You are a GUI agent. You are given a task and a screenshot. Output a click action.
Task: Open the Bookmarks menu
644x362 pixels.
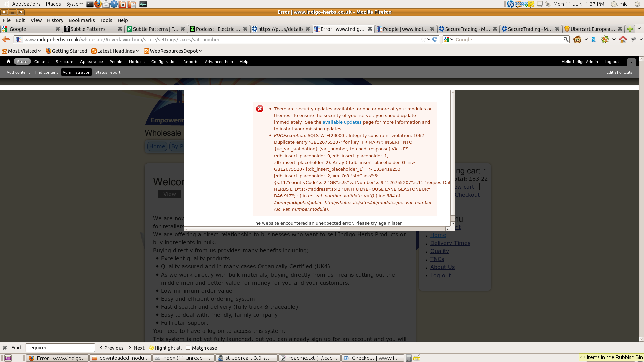(82, 20)
